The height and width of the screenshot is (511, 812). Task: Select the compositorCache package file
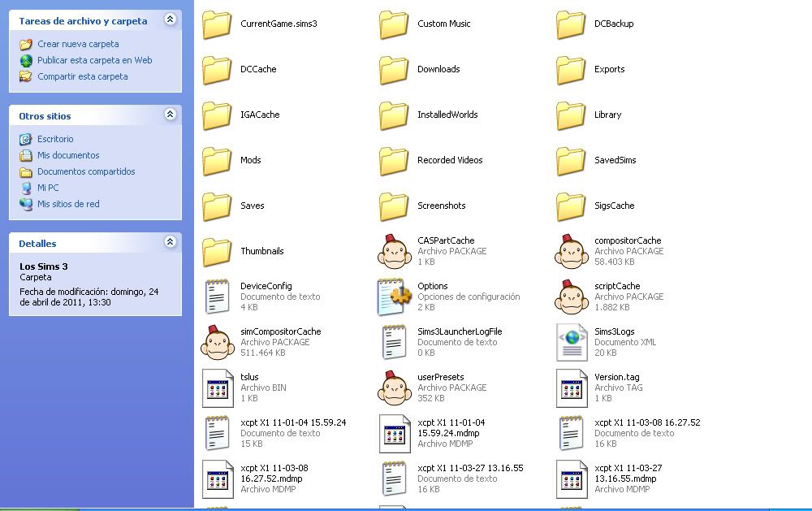pos(571,251)
